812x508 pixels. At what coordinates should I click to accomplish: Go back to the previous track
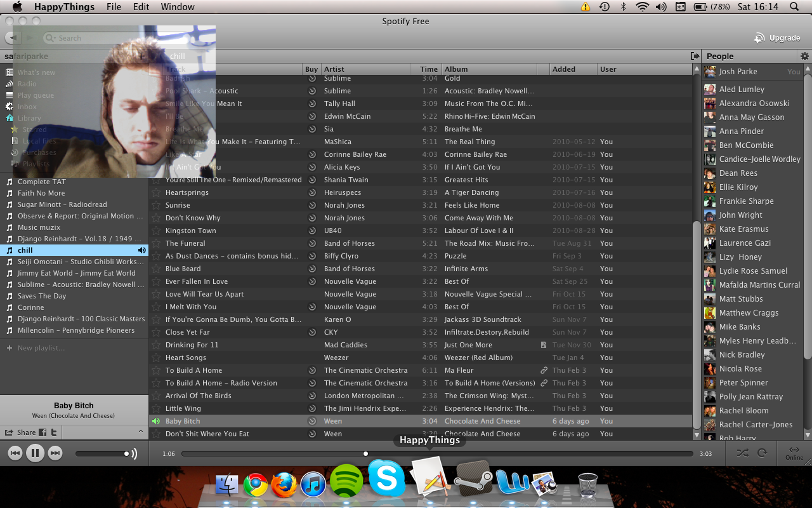pos(15,453)
